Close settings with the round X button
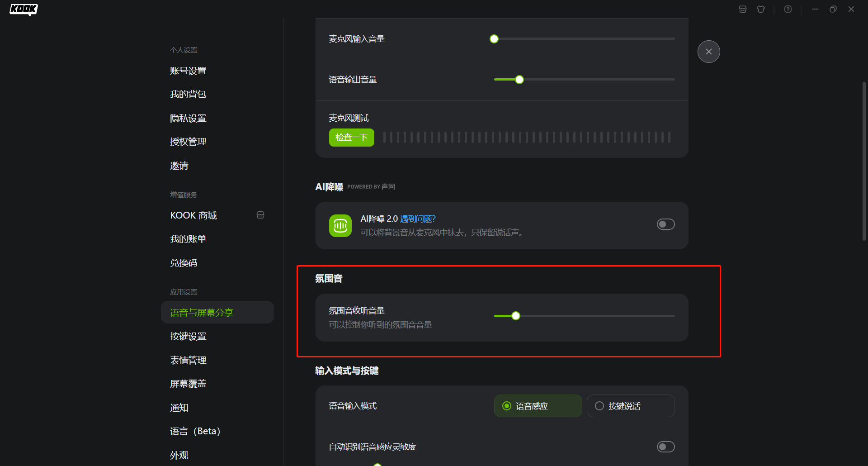The width and height of the screenshot is (868, 466). point(708,52)
